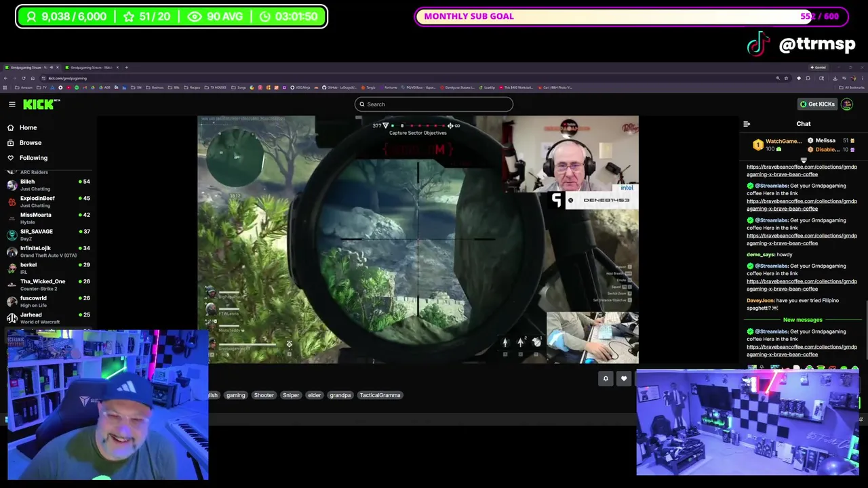This screenshot has height=488, width=868.
Task: Open berkel channel in the Following list
Action: pos(47,268)
